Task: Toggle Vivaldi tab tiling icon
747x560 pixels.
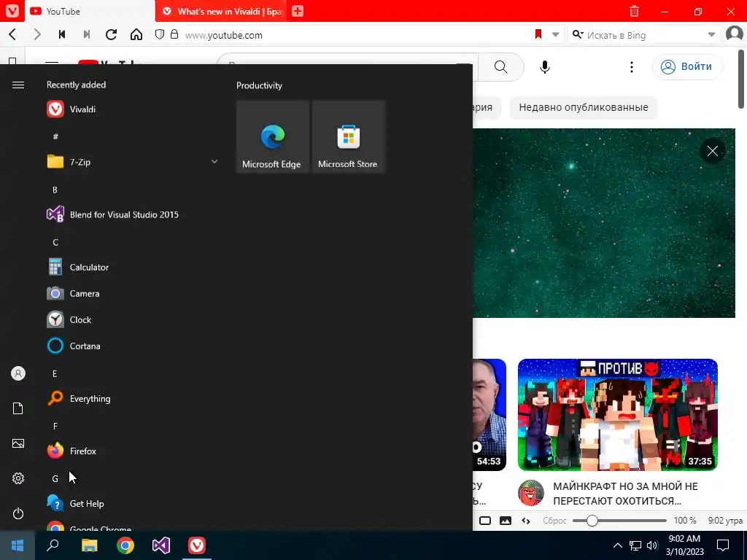Action: (x=485, y=521)
